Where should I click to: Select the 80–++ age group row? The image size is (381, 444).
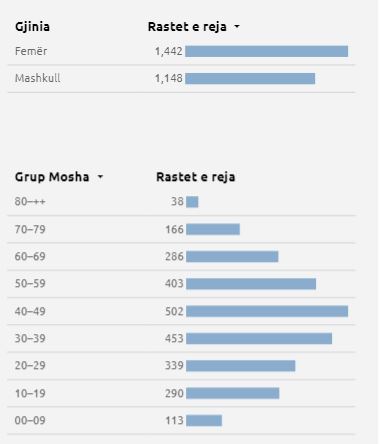[182, 202]
